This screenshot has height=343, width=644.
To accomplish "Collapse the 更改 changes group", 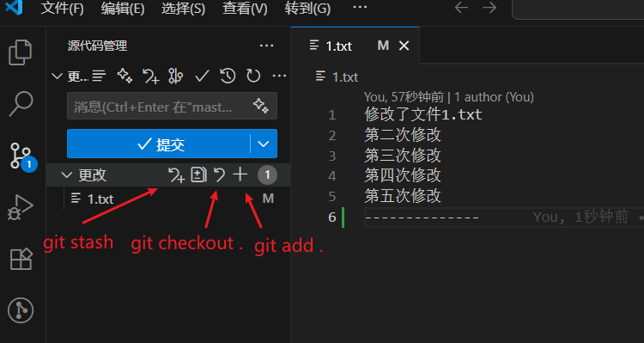I will tap(66, 175).
